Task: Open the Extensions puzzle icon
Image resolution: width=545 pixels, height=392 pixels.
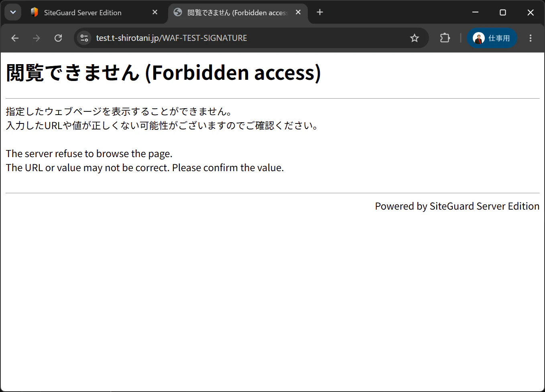Action: coord(445,38)
